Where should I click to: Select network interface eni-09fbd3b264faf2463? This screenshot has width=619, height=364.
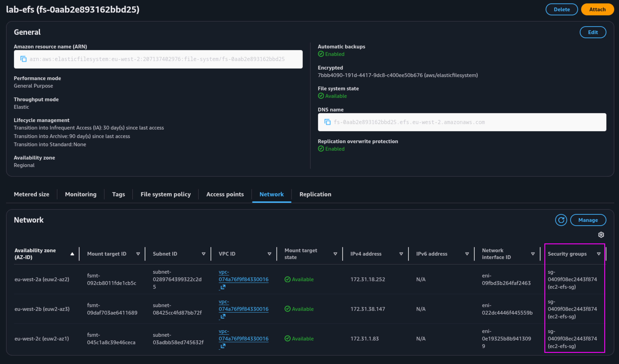pyautogui.click(x=506, y=279)
